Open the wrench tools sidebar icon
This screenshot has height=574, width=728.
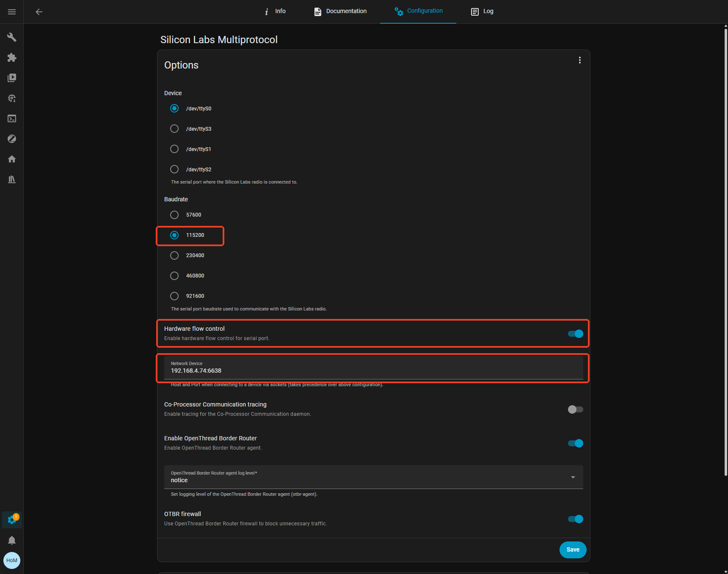(x=12, y=37)
